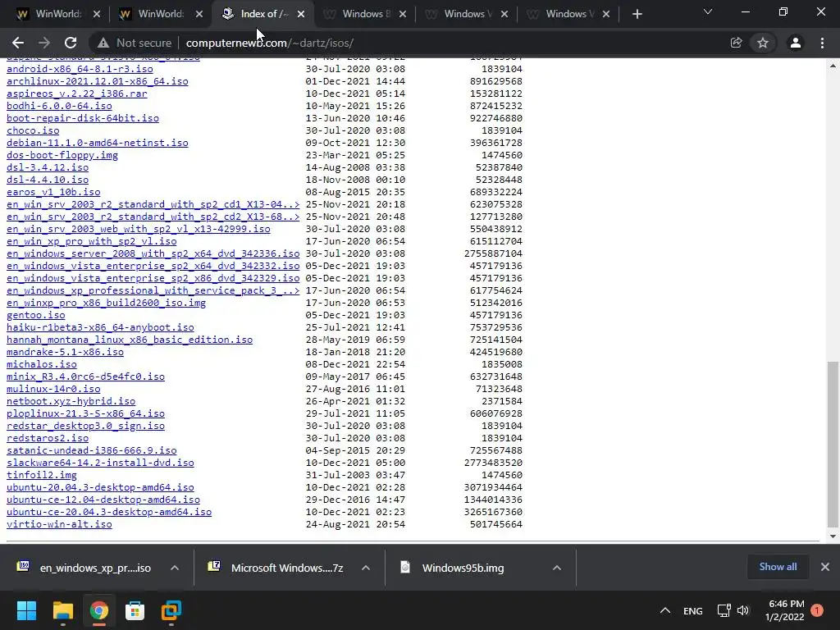Open en_winxp_pro_x86_build2600_iso.img link

pyautogui.click(x=106, y=303)
